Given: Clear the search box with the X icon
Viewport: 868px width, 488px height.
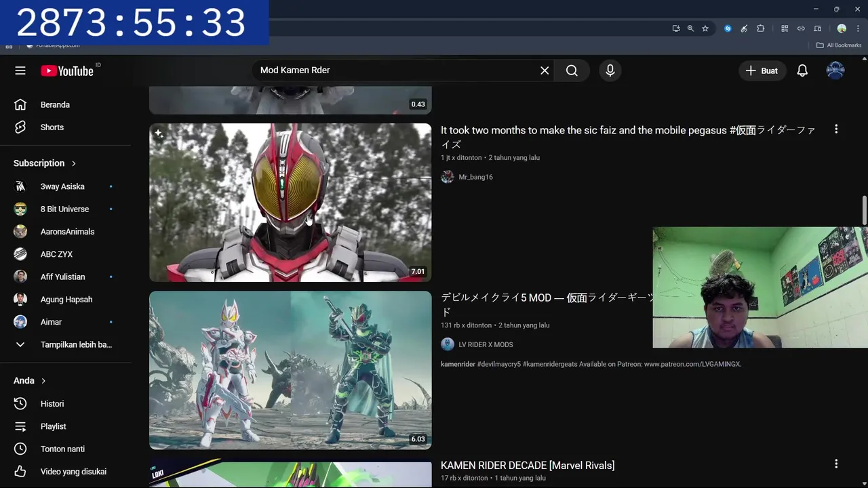Looking at the screenshot, I should [545, 70].
